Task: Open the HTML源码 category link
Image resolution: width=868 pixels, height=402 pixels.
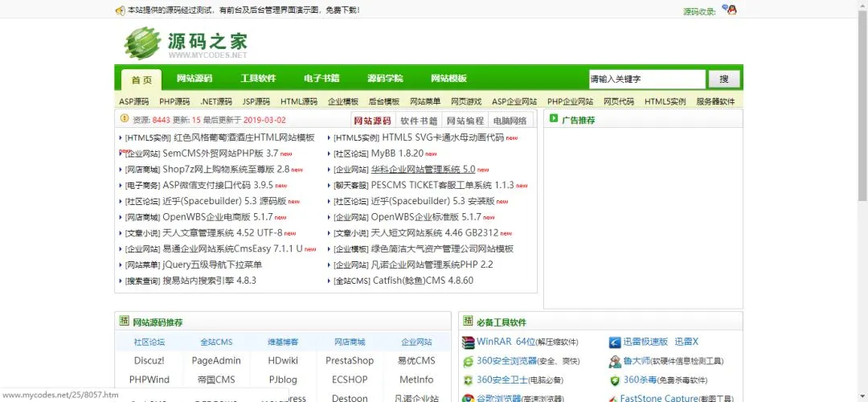Action: tap(299, 102)
